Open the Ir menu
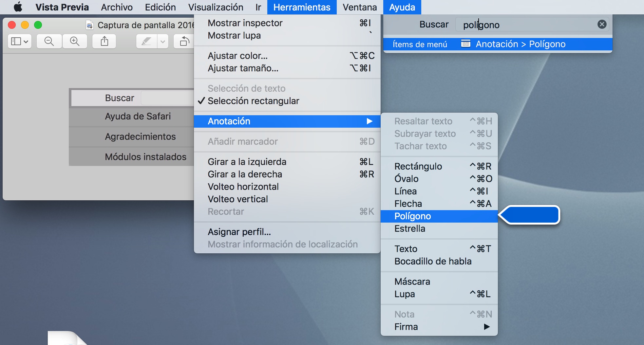This screenshot has width=644, height=345. click(x=258, y=7)
